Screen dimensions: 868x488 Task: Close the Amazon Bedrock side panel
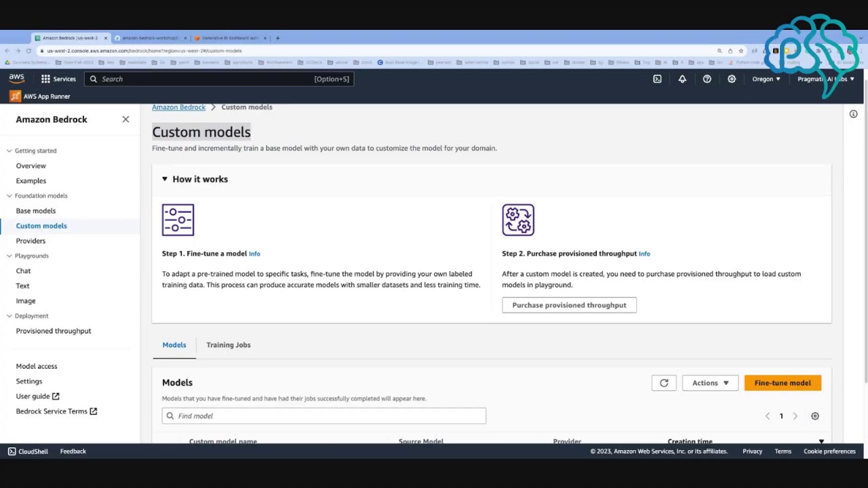(125, 119)
